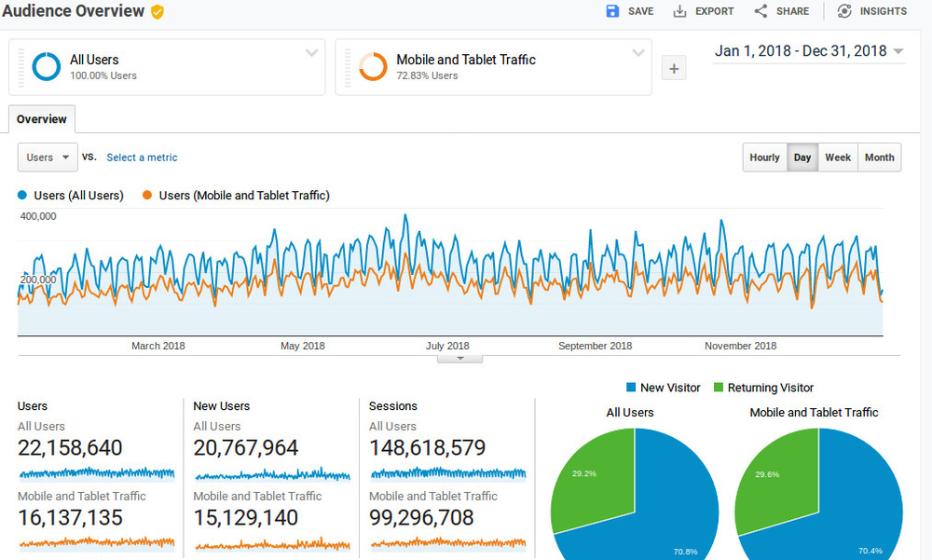The height and width of the screenshot is (560, 932).
Task: Open the Users metric dropdown
Action: click(48, 157)
